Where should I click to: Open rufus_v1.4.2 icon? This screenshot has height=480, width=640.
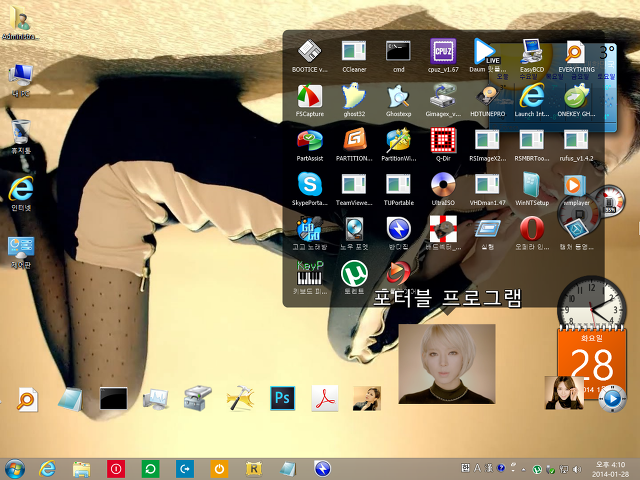point(576,141)
